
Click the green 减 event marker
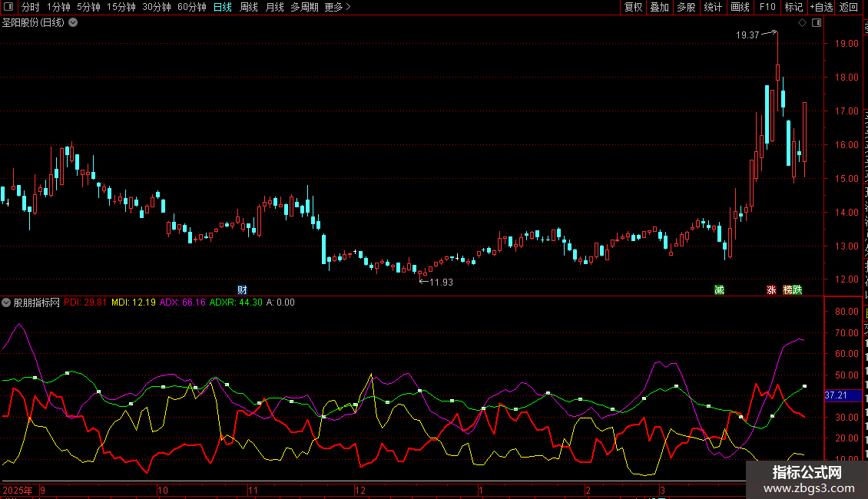point(719,289)
